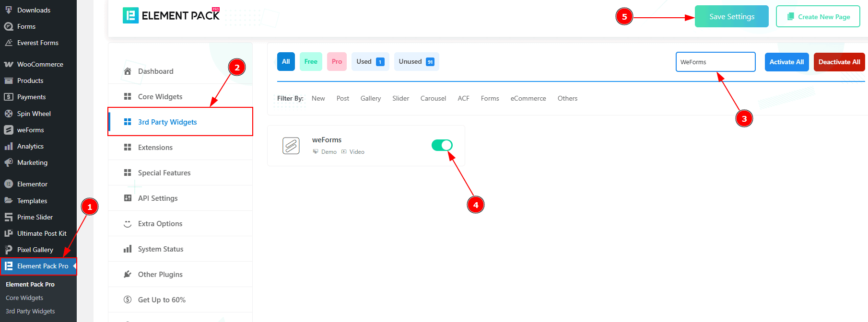
Task: Click the Element Pack Pro sidebar icon
Action: [9, 266]
